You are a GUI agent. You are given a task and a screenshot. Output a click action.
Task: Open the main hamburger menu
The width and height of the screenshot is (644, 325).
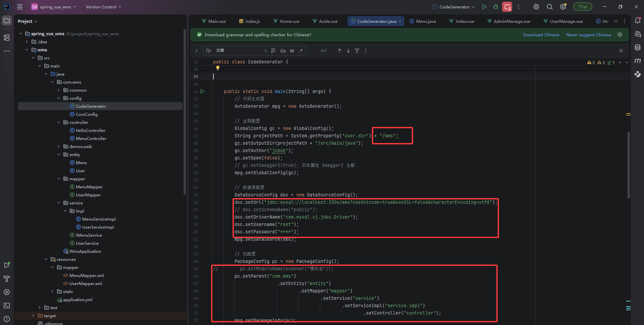point(20,7)
